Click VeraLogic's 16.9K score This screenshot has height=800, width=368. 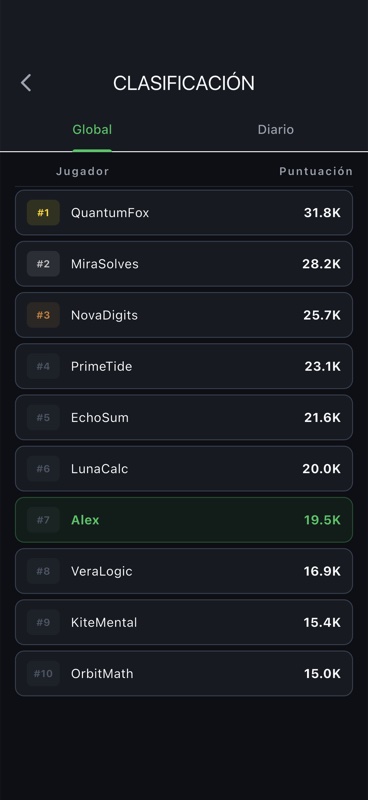tap(322, 571)
